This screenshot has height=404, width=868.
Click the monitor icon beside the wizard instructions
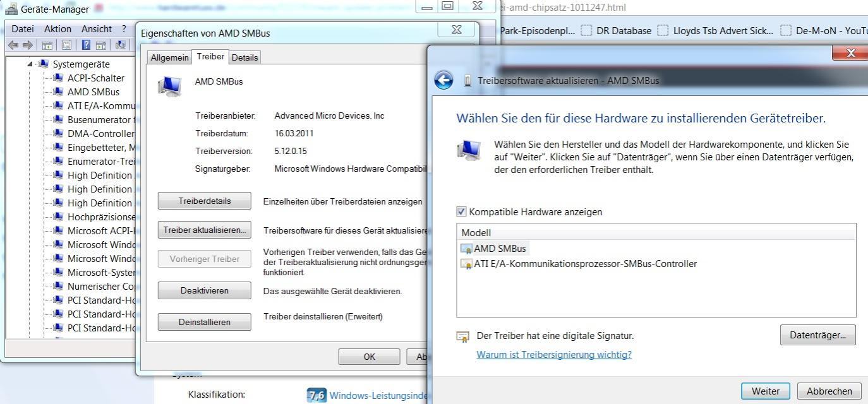point(468,150)
